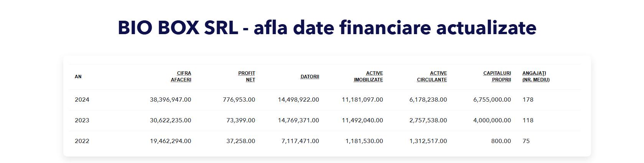The image size is (644, 163).
Task: Click the CAPITALURI PROPRII column header
Action: 497,76
